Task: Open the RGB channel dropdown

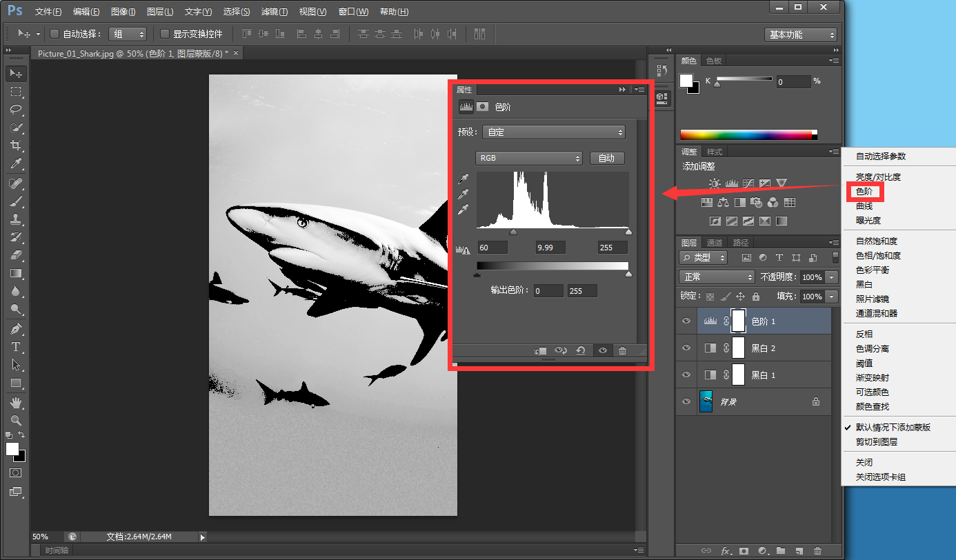Action: point(529,158)
